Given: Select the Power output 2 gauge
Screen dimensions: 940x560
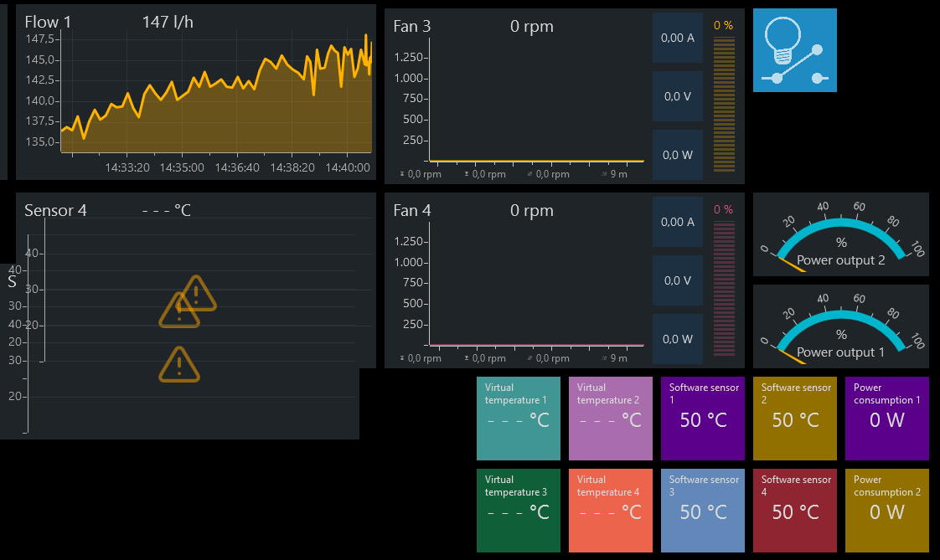Looking at the screenshot, I should pos(840,234).
